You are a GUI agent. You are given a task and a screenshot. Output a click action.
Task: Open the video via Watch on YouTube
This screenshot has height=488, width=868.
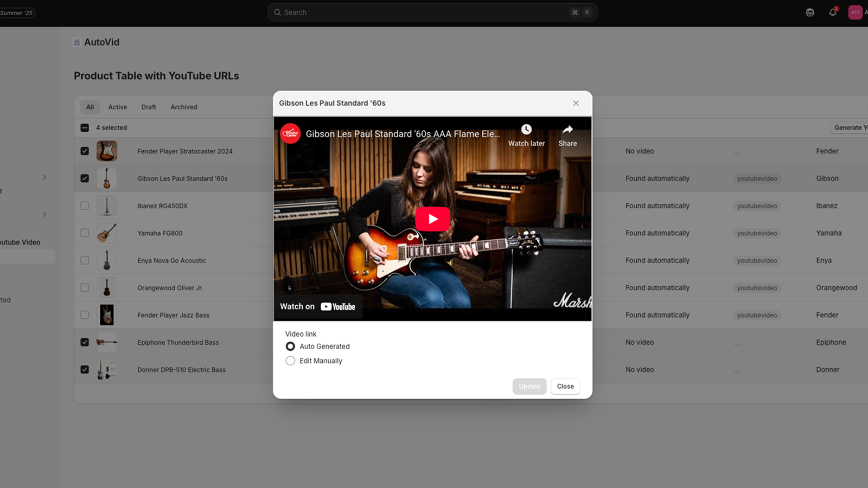(318, 306)
